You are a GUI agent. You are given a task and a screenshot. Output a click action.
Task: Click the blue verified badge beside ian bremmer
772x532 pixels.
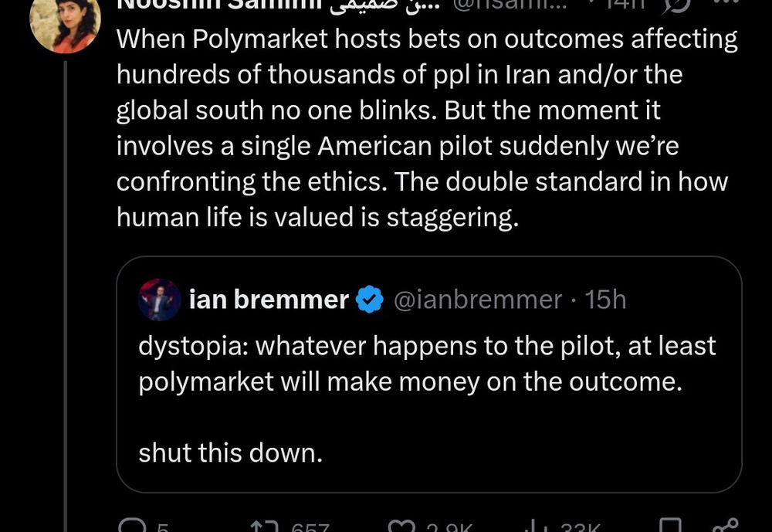371,300
